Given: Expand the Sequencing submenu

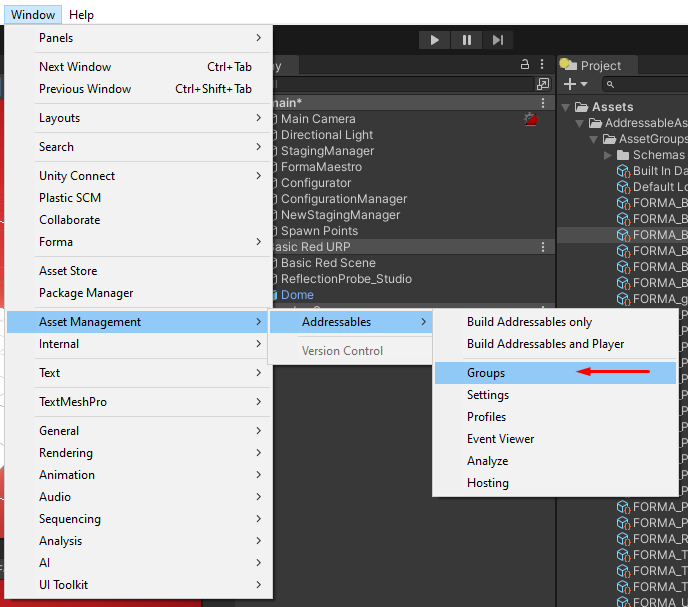Looking at the screenshot, I should click(x=139, y=519).
